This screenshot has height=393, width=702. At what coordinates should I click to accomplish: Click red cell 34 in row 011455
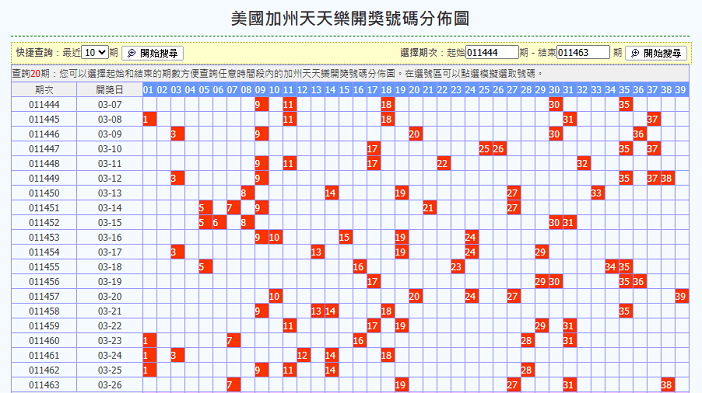(x=611, y=267)
